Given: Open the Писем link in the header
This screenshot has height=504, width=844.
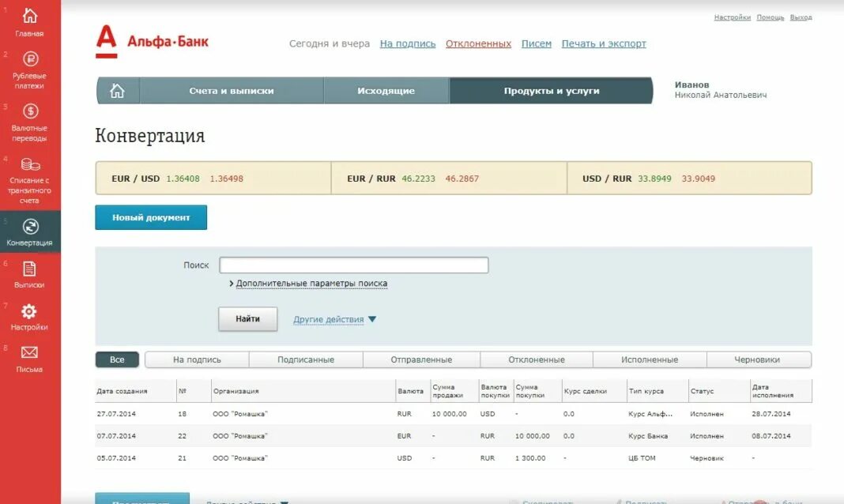Looking at the screenshot, I should (537, 43).
